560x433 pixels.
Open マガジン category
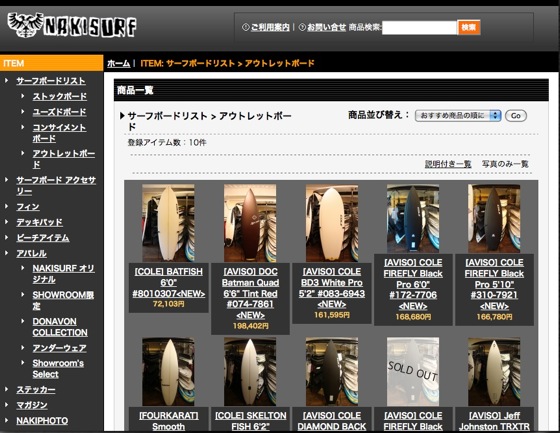pyautogui.click(x=32, y=405)
